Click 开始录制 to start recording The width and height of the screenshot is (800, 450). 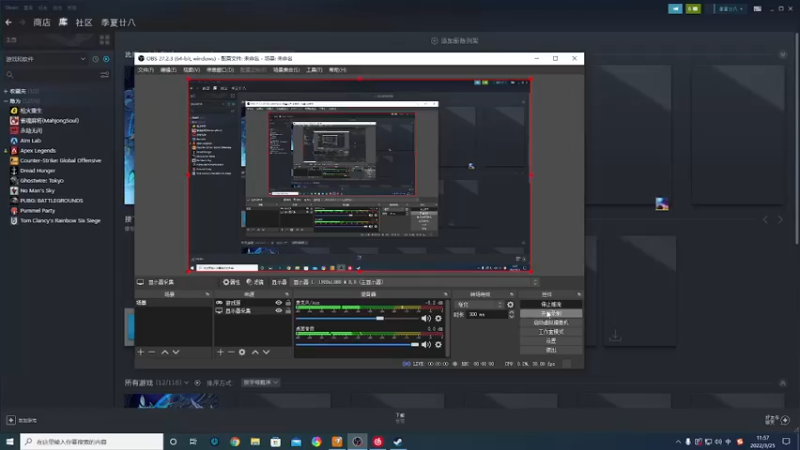(x=551, y=313)
